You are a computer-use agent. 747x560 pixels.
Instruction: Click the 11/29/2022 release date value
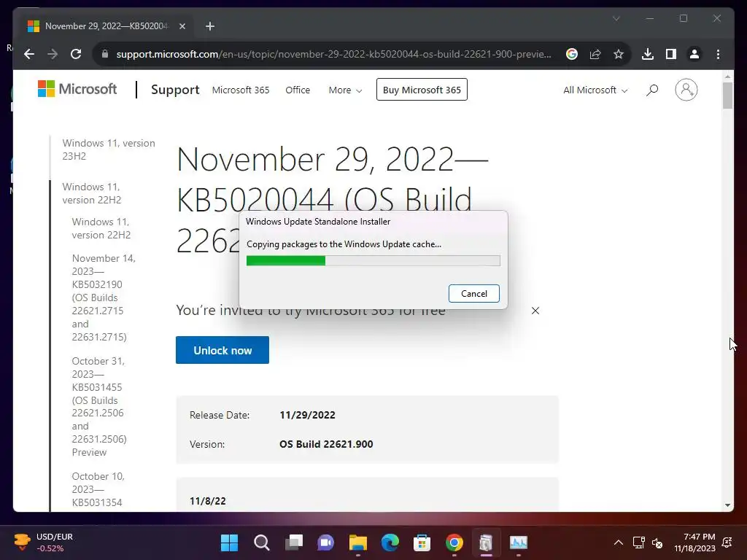point(307,415)
